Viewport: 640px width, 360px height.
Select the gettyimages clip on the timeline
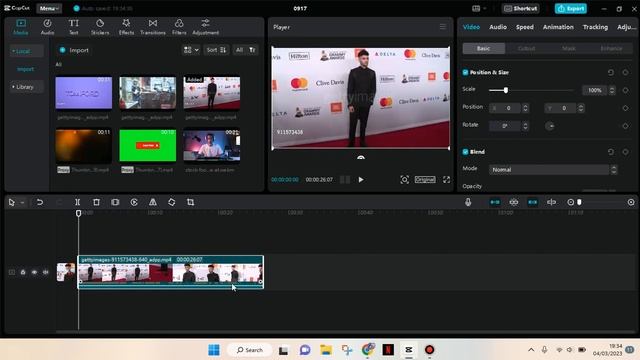[171, 272]
